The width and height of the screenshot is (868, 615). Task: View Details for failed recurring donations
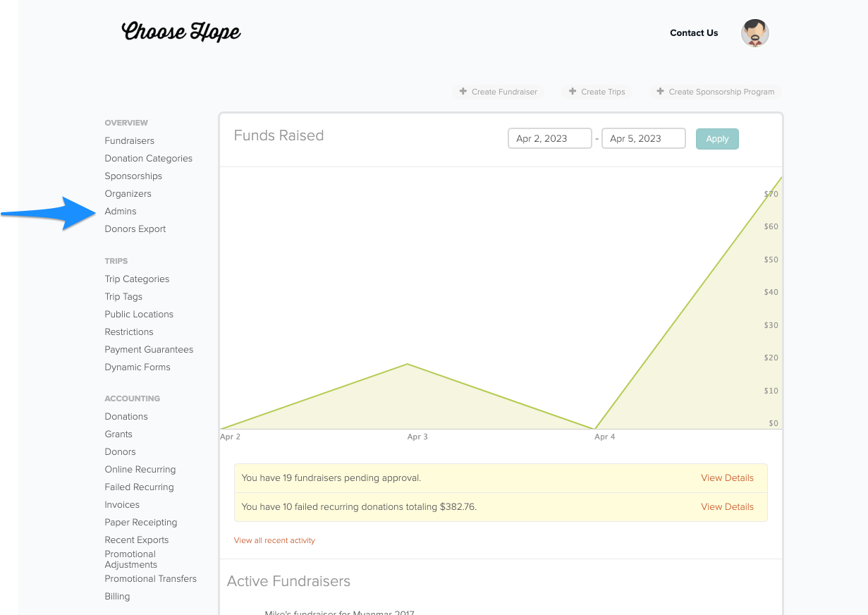click(x=727, y=507)
